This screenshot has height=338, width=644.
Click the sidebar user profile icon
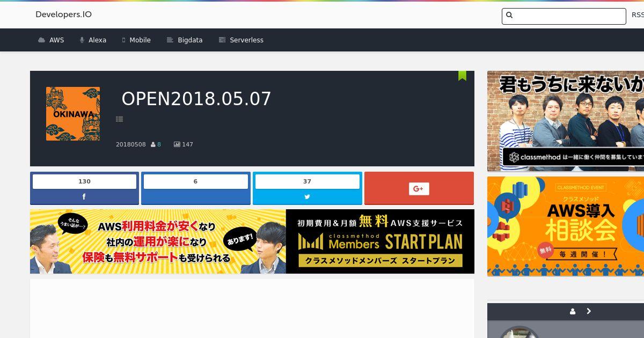click(x=573, y=312)
